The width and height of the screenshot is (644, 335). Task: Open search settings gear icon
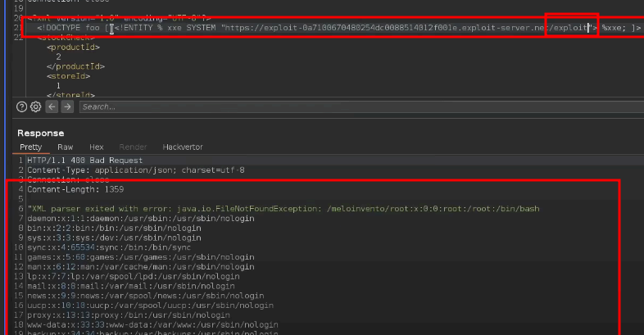coord(36,106)
